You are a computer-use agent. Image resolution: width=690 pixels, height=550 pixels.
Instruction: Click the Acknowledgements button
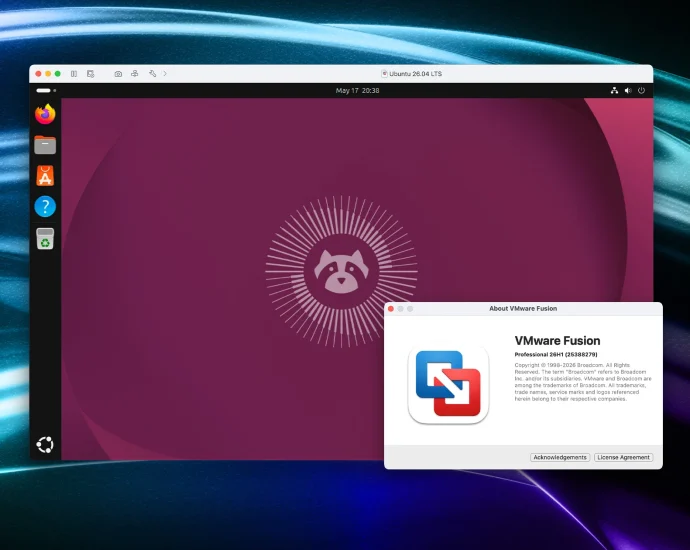(560, 458)
